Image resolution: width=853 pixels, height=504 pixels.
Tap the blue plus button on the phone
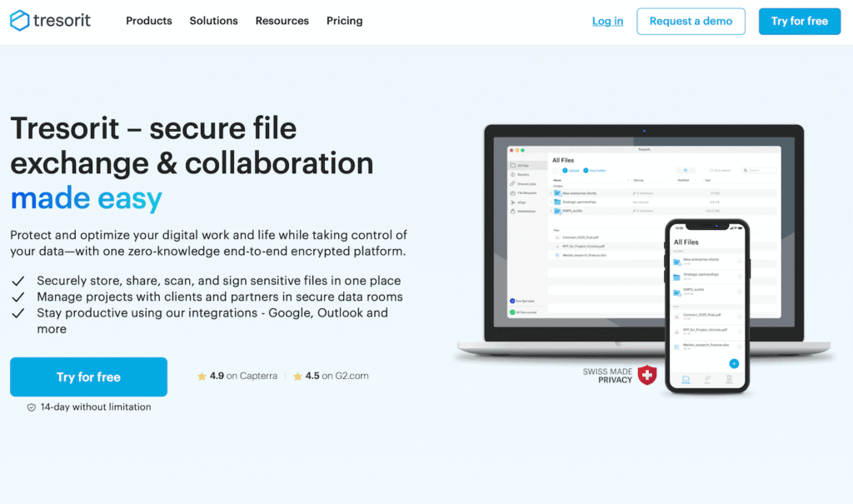(734, 364)
